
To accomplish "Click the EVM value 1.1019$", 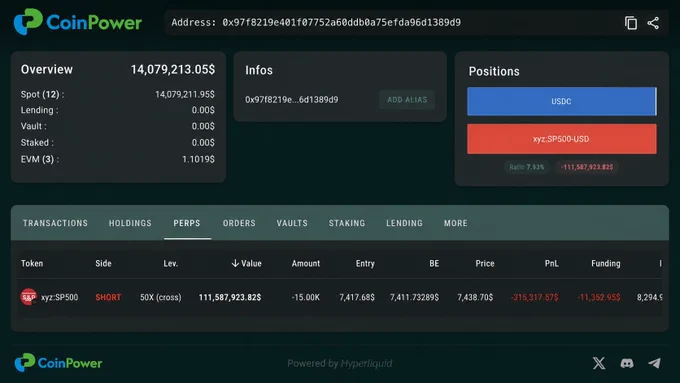I will (198, 159).
